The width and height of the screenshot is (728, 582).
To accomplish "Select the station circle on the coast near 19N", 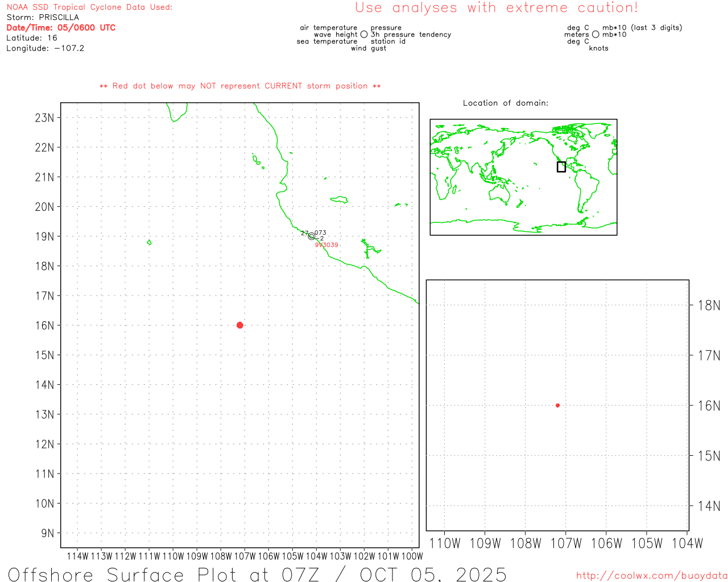I will (x=311, y=236).
